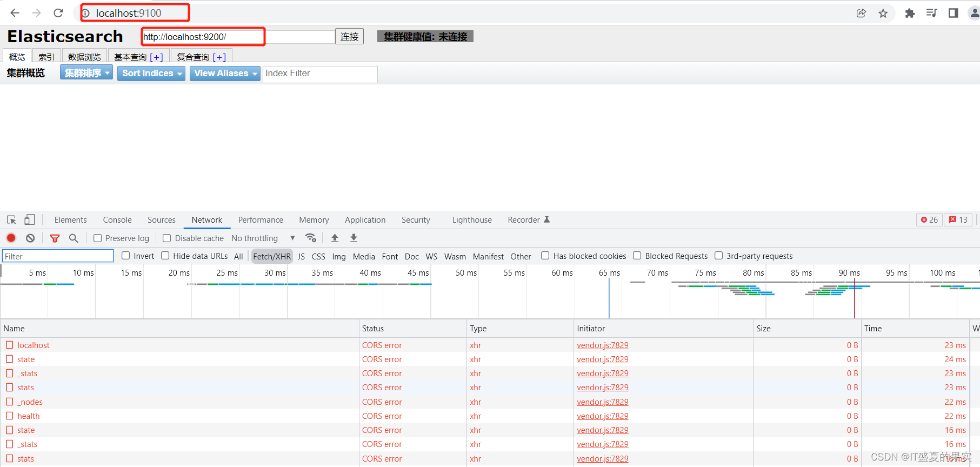Tick the 3rd-party requests checkbox

pyautogui.click(x=719, y=256)
